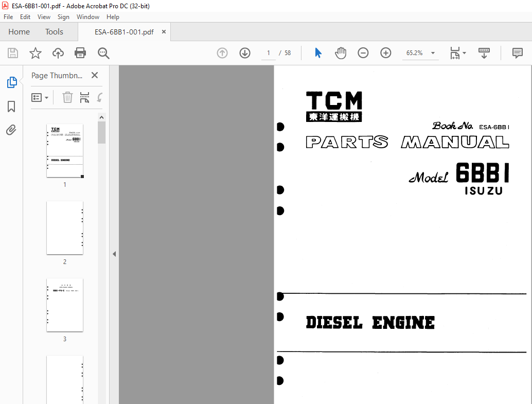Select the ESA-6BB1-001.pdf document tab
The height and width of the screenshot is (404, 532).
pos(124,32)
